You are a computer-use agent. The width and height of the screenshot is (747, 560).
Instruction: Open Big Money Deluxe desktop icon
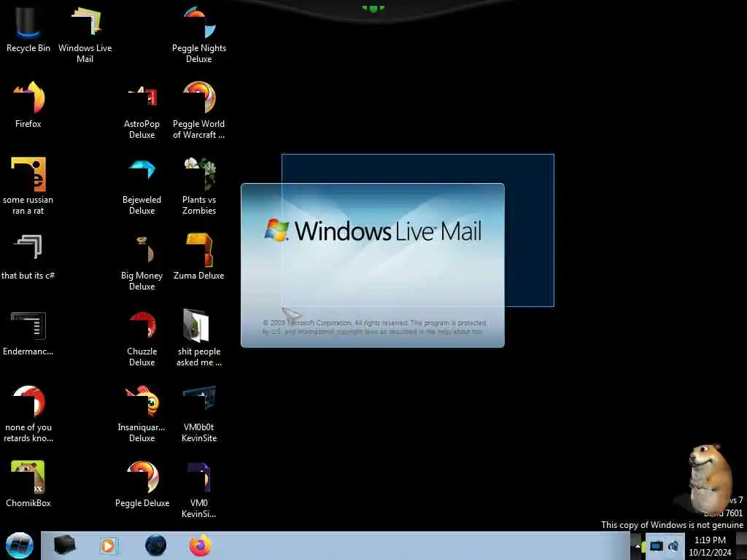[142, 262]
